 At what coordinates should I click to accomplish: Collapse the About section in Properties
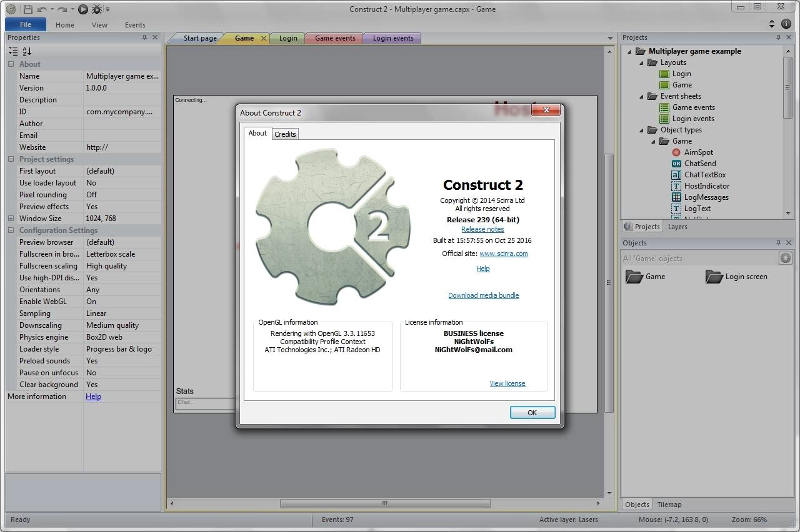(11, 64)
